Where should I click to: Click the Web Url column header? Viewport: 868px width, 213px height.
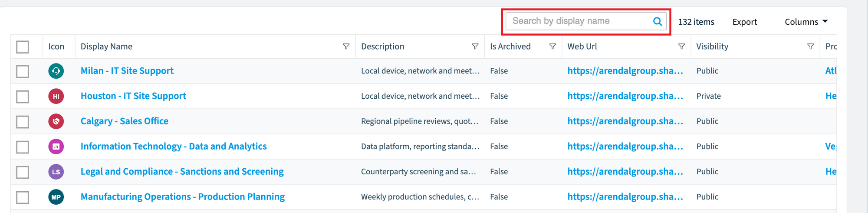coord(582,47)
